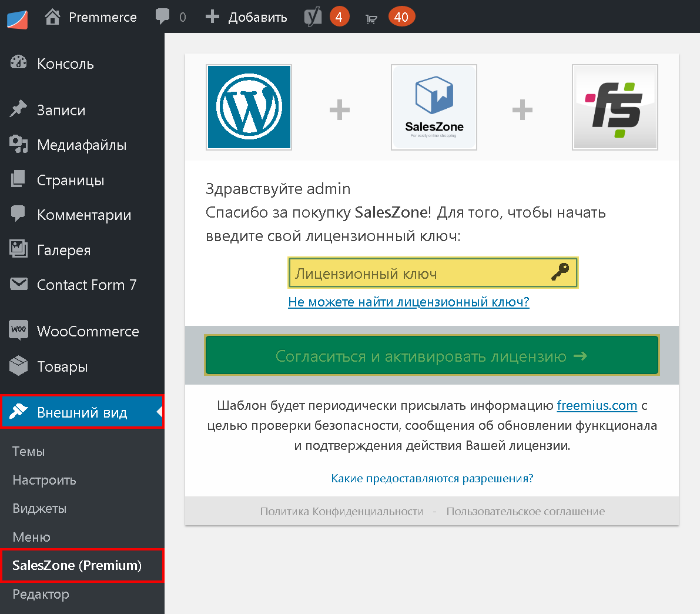Click the Freemius logo thumbnail

click(615, 107)
